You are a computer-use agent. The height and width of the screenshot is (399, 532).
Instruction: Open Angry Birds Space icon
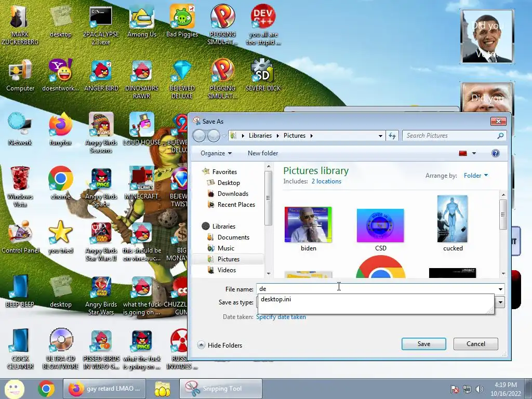pos(101,187)
